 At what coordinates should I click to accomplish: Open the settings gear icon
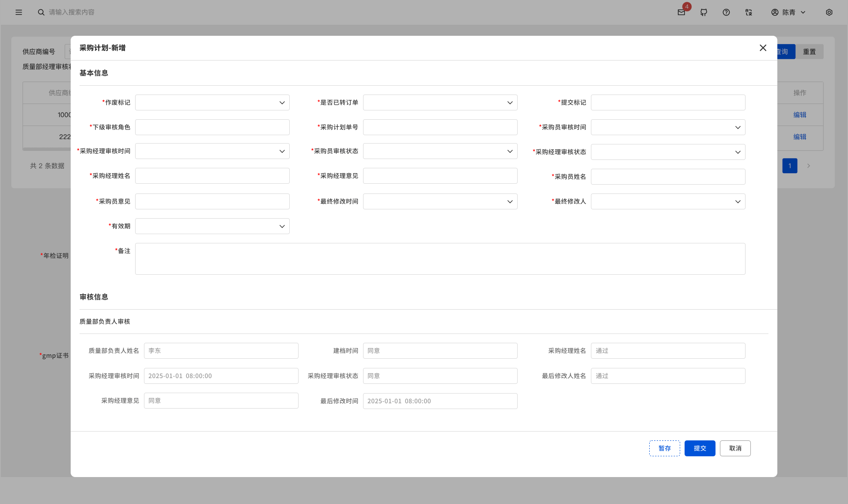click(829, 12)
